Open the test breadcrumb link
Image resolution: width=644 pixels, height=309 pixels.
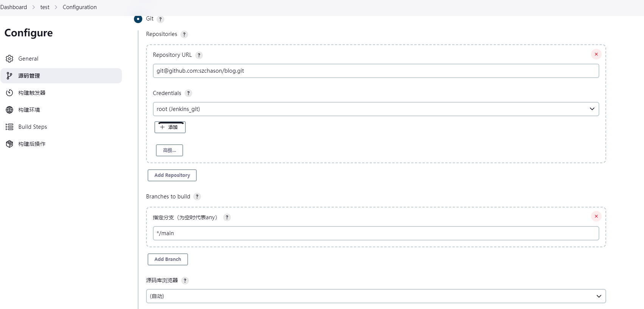(45, 7)
